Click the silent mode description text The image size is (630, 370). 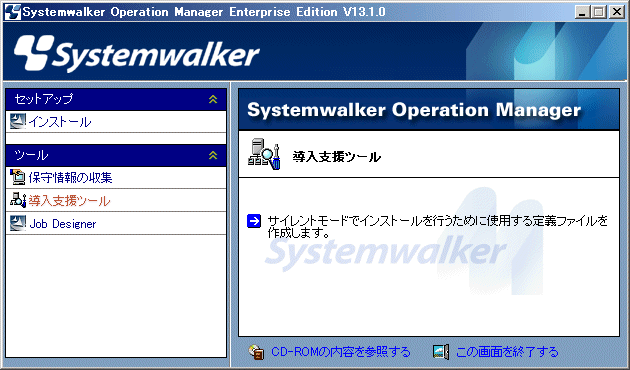(438, 227)
